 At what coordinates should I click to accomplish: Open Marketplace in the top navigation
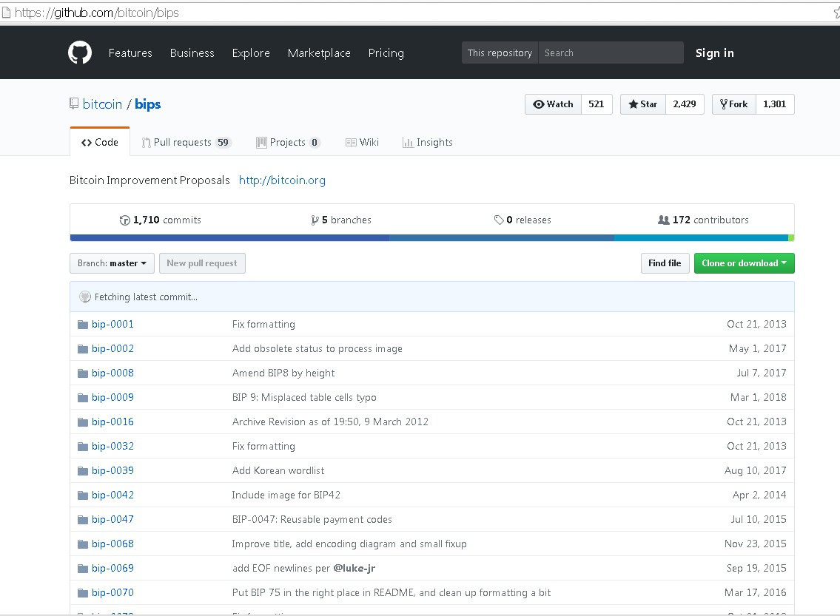[319, 53]
